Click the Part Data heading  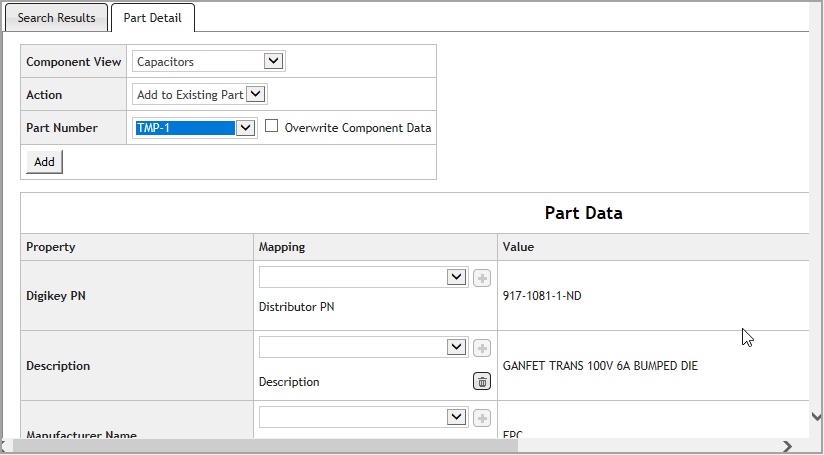coord(583,213)
